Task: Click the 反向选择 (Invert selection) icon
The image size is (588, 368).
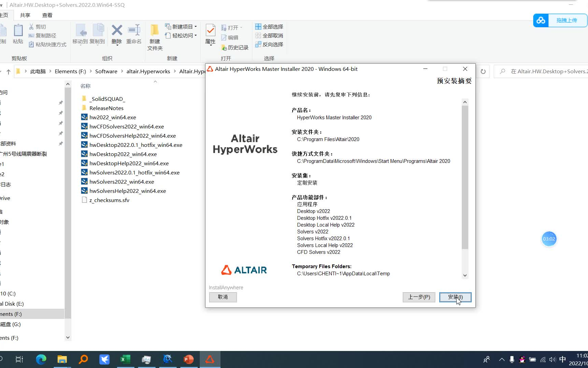Action: coord(269,44)
